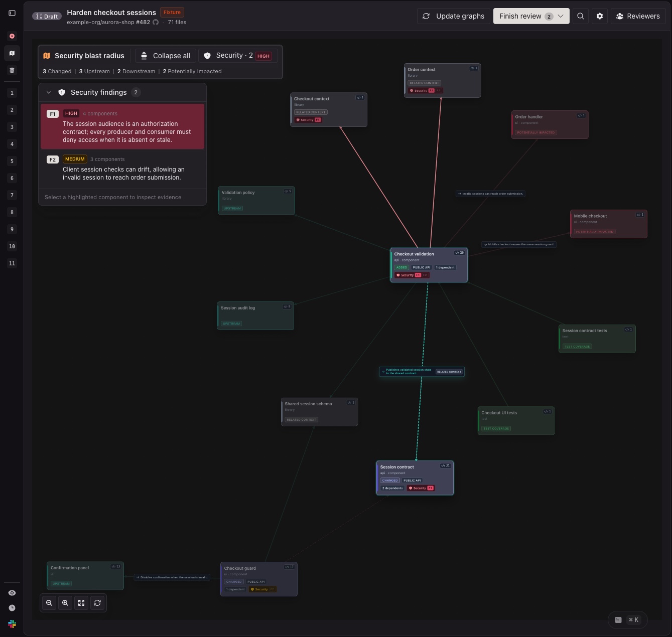Open the Reviewers panel
The image size is (672, 637).
[638, 16]
